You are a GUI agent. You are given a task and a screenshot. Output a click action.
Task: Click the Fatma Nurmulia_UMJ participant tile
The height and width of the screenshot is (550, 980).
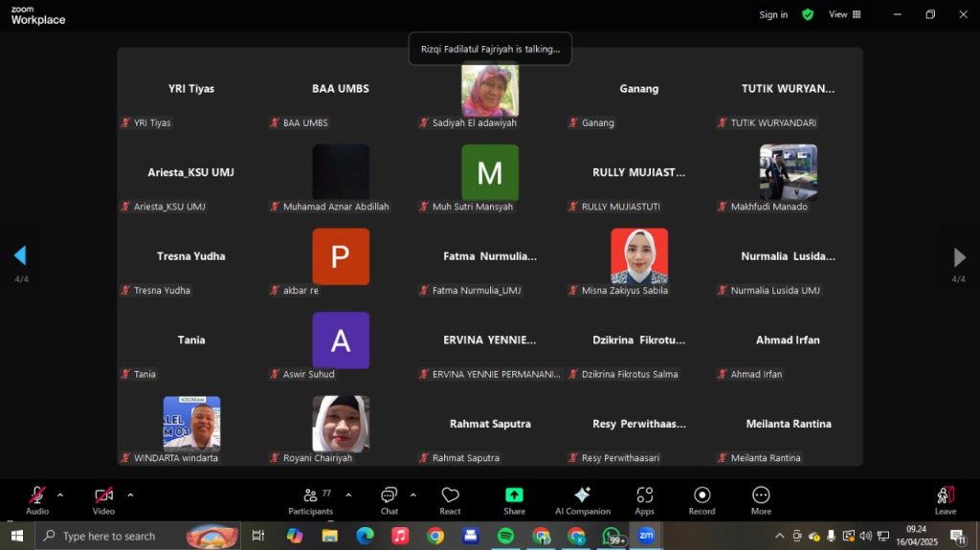pos(490,256)
